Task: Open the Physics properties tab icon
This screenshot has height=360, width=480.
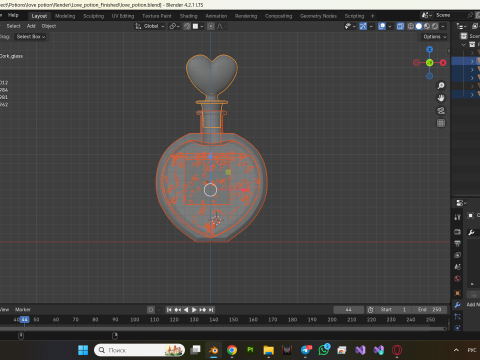Action: pyautogui.click(x=457, y=328)
